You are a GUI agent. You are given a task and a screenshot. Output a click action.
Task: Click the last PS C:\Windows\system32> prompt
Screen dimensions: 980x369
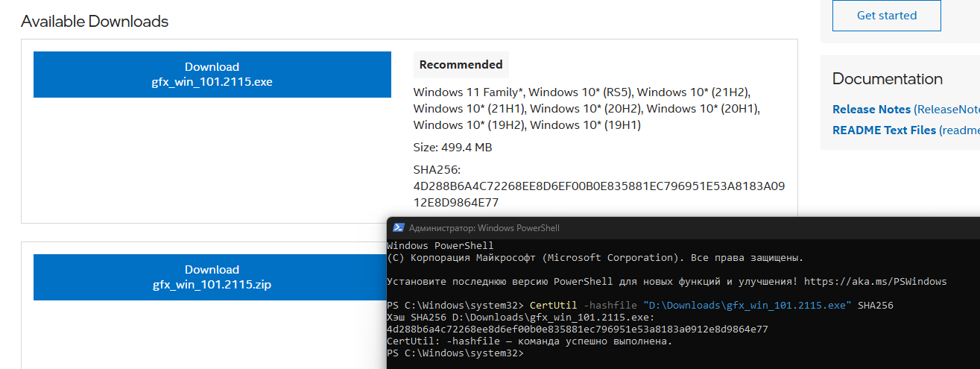coord(455,353)
